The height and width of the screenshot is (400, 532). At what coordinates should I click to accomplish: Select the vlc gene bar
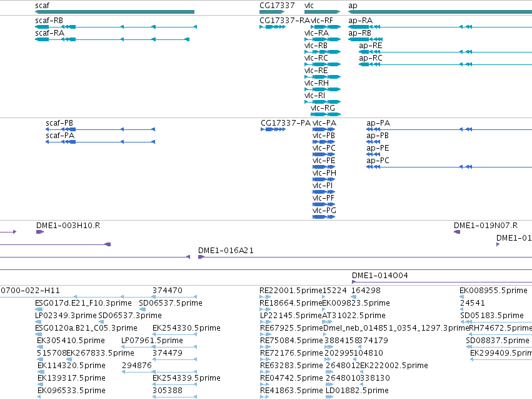click(323, 12)
